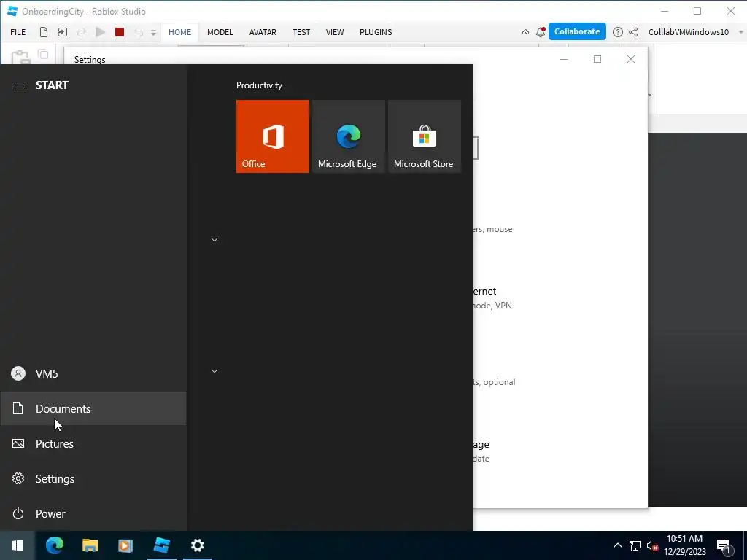747x560 pixels.
Task: Switch to the VIEW ribbon tab
Action: tap(334, 32)
